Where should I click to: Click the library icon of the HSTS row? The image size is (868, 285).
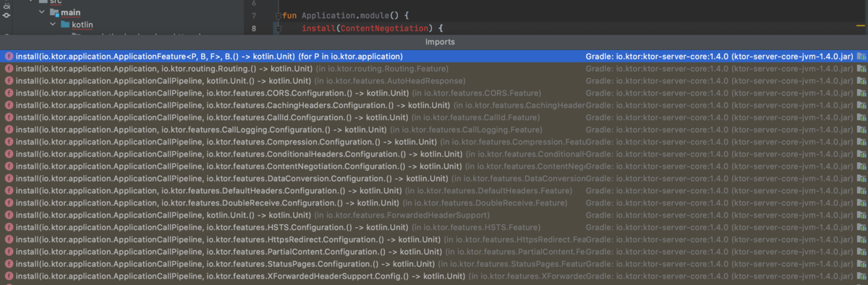click(x=861, y=227)
